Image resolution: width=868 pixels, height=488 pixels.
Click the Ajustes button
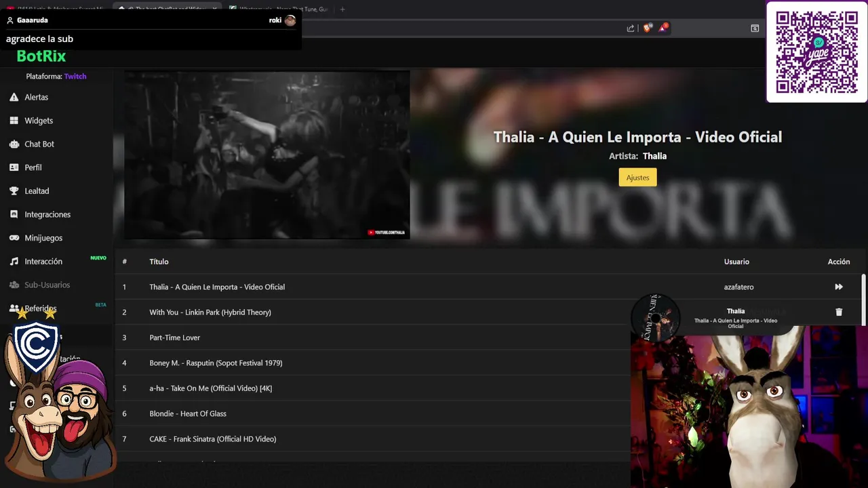pyautogui.click(x=637, y=178)
